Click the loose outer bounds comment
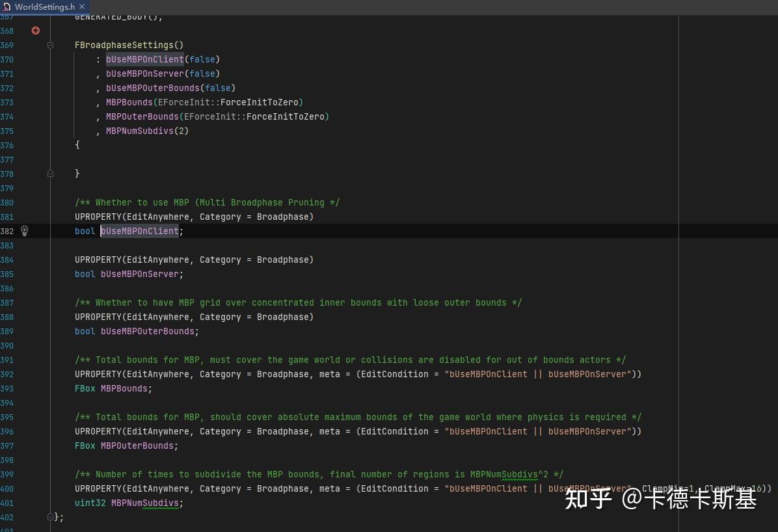 pyautogui.click(x=298, y=302)
